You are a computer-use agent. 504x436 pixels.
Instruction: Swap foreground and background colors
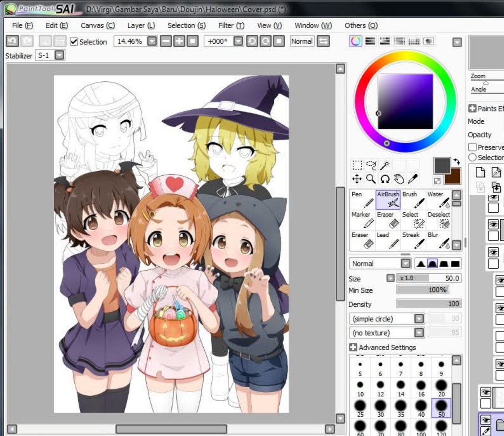coord(457,161)
